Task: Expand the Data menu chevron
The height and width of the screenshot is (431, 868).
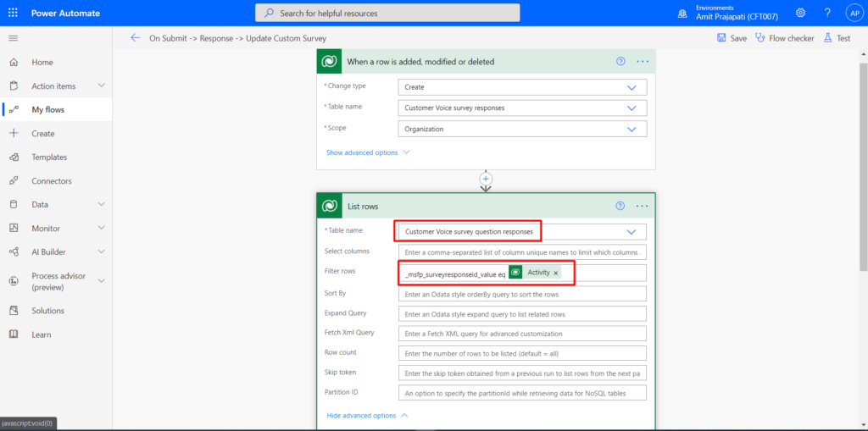Action: coord(102,204)
